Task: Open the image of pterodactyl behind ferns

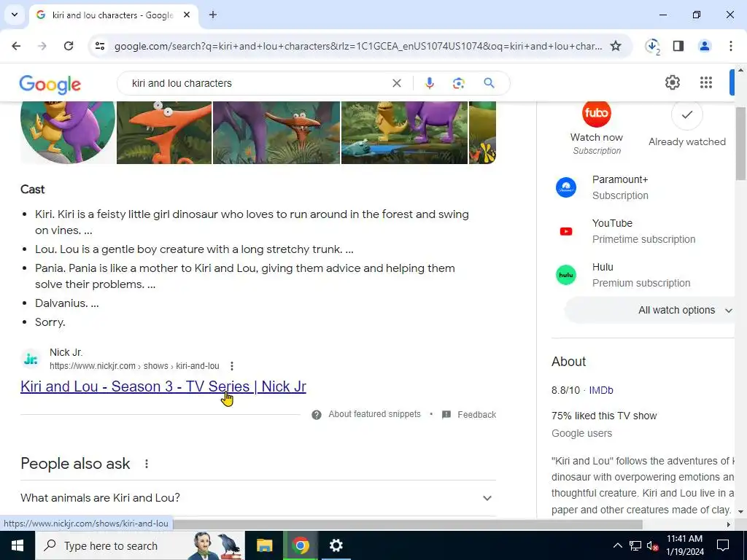Action: (276, 133)
